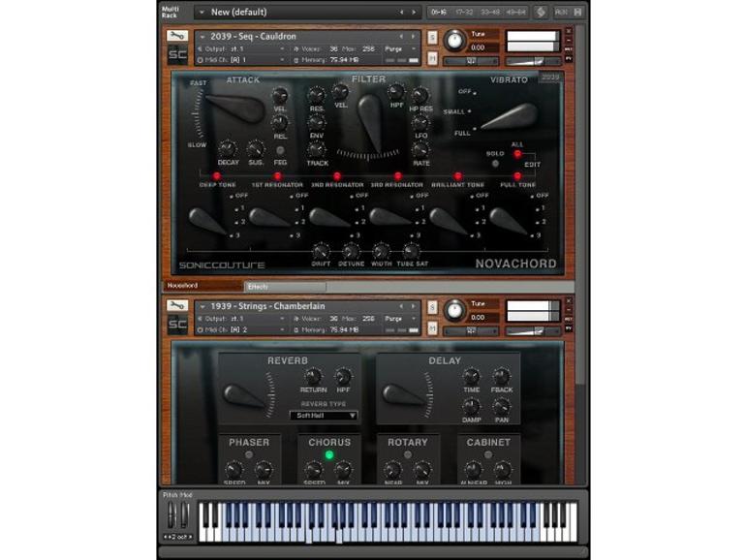Toggle the Deep Tone red LED

216,176
